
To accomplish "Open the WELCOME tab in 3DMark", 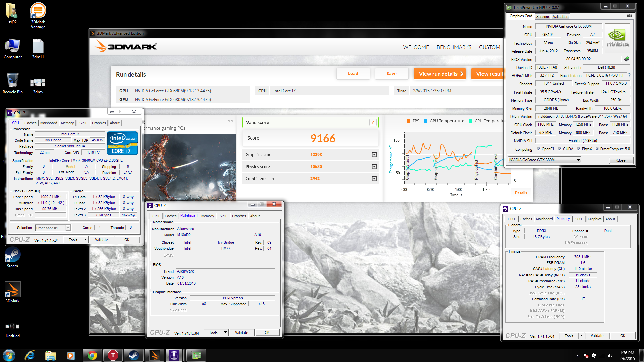I will click(416, 47).
